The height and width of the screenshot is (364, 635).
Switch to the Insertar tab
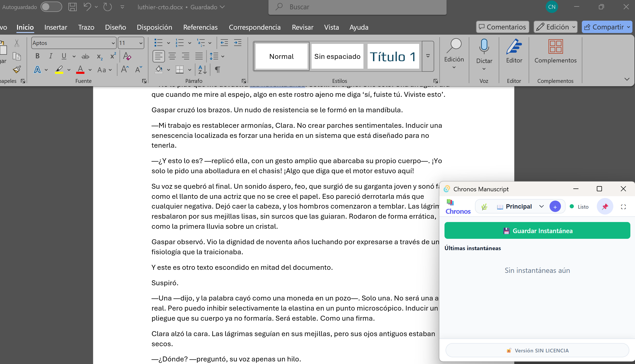(x=56, y=27)
